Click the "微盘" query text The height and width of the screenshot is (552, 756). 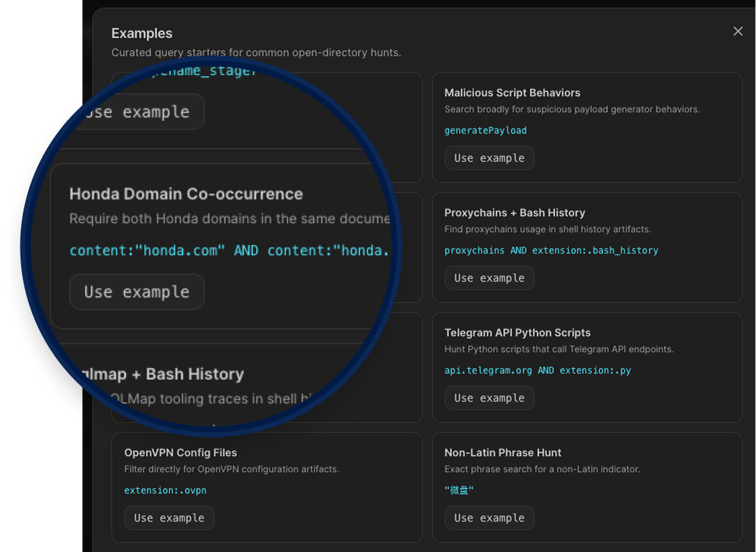pos(459,490)
